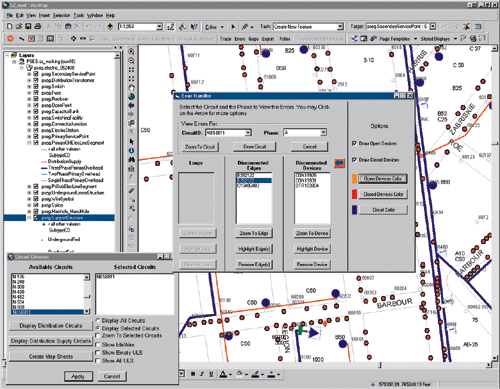Click the Print icon
The image size is (500, 389).
38,26
